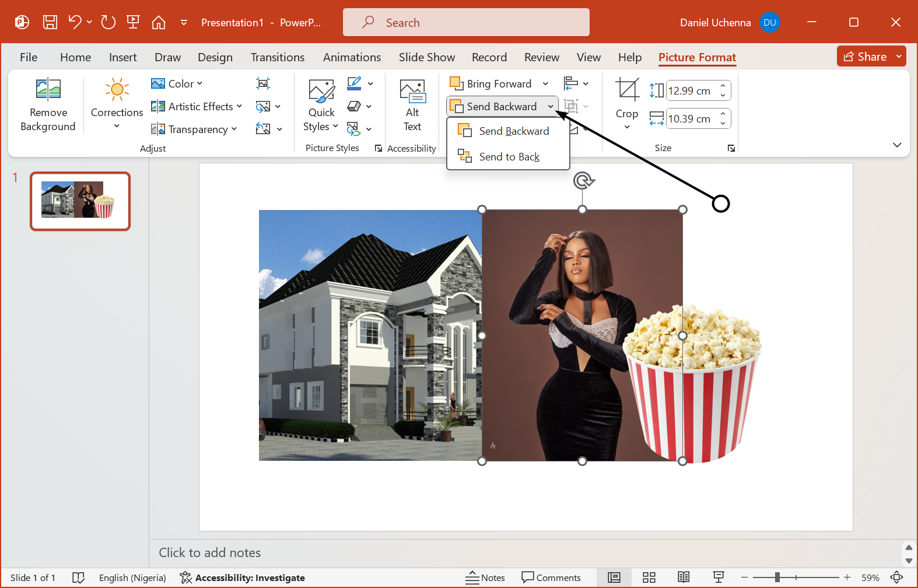Toggle Normal view button
This screenshot has width=918, height=588.
[614, 577]
